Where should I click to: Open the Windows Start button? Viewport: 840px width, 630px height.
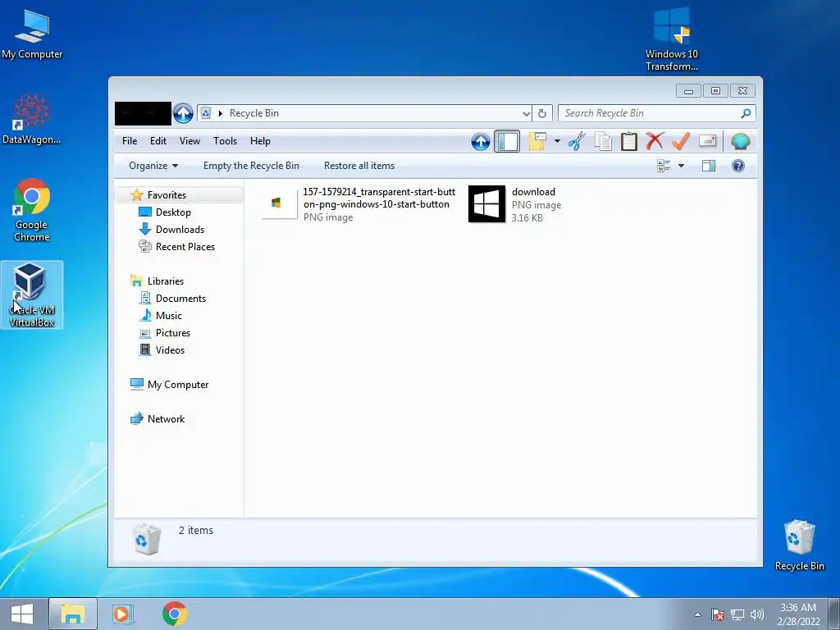[22, 614]
